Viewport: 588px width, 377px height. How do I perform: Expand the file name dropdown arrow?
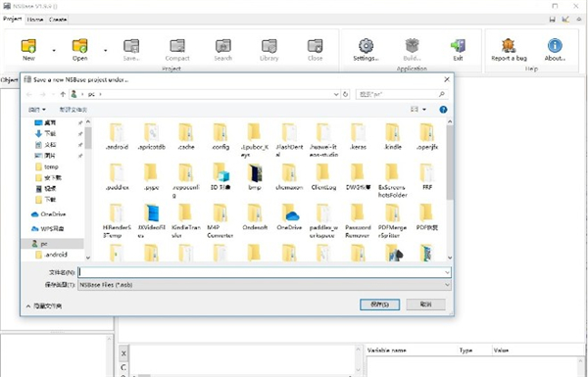(448, 272)
